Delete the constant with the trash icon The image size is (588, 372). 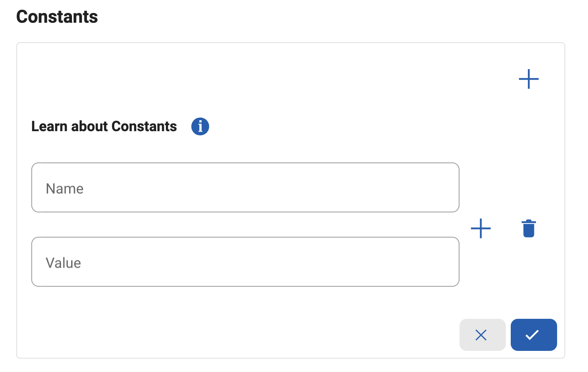529,228
